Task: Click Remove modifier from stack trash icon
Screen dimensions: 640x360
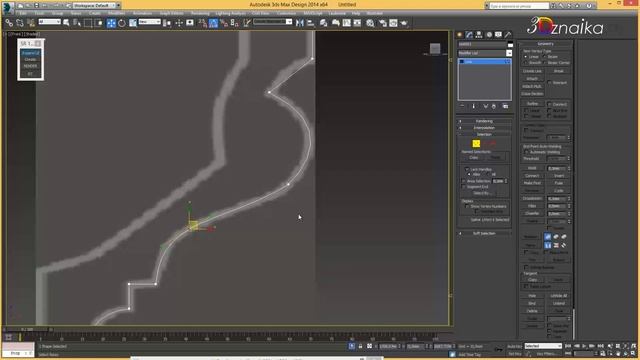Action: coord(493,106)
